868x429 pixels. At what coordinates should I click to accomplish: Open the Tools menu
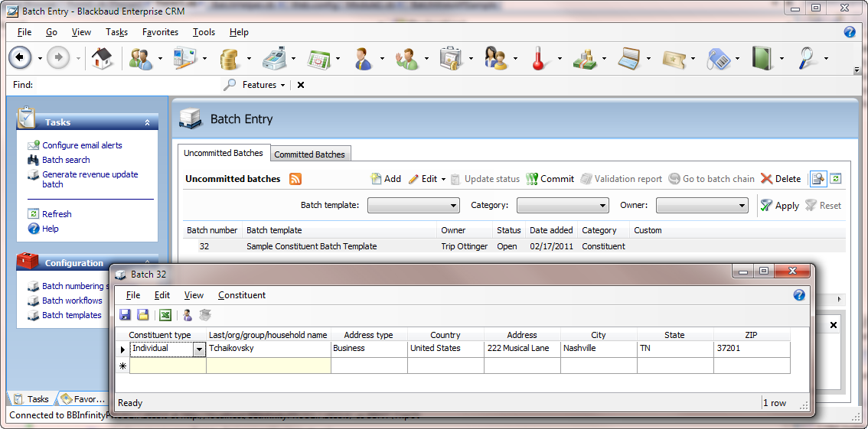coord(204,32)
